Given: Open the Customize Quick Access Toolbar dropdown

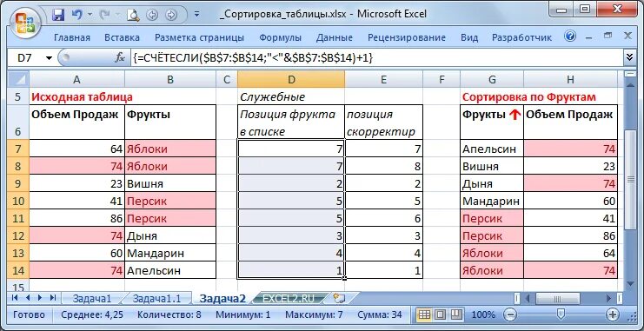Looking at the screenshot, I should click(196, 15).
